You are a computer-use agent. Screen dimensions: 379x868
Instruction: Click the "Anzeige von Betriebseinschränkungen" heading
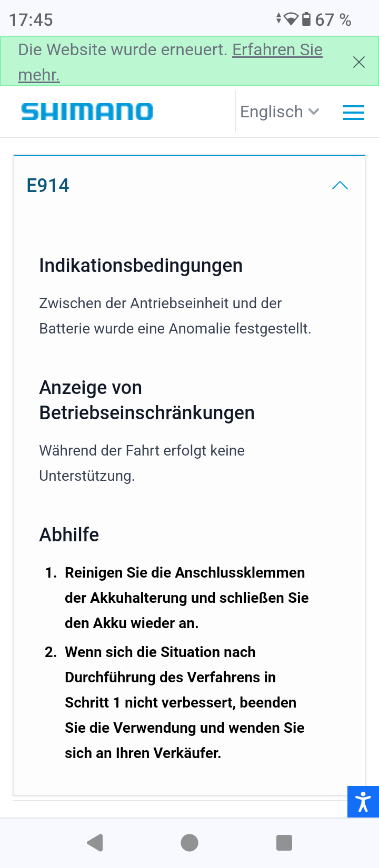pyautogui.click(x=146, y=400)
